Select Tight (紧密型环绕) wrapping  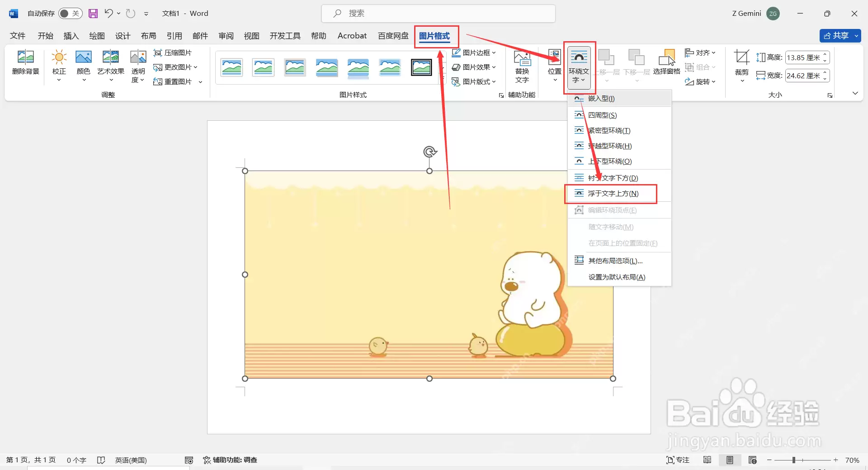point(619,131)
